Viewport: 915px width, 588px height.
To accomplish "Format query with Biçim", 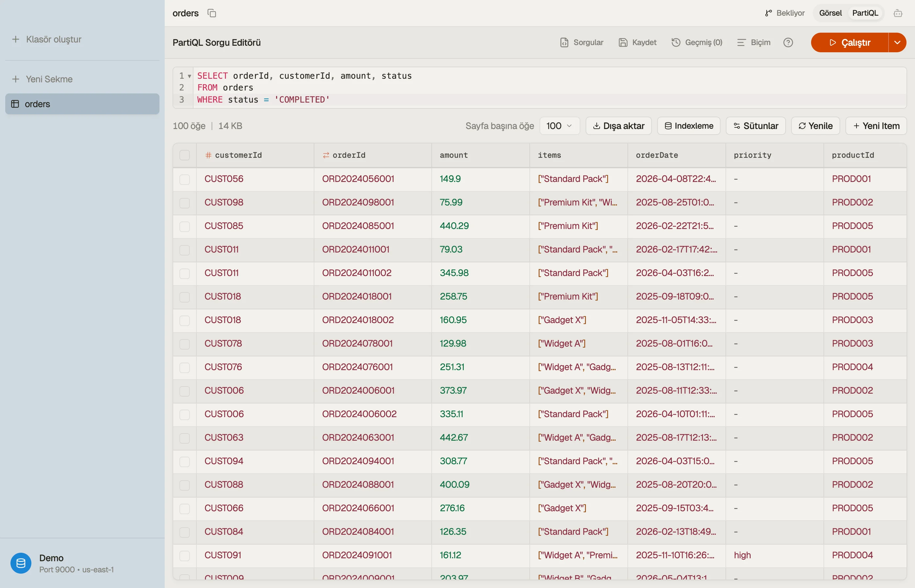I will [754, 42].
